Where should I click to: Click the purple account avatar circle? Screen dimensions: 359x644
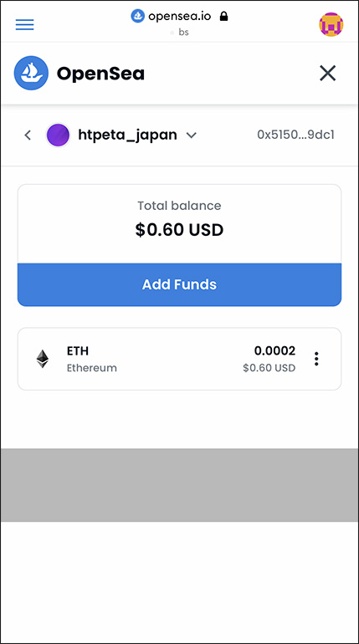click(x=58, y=135)
